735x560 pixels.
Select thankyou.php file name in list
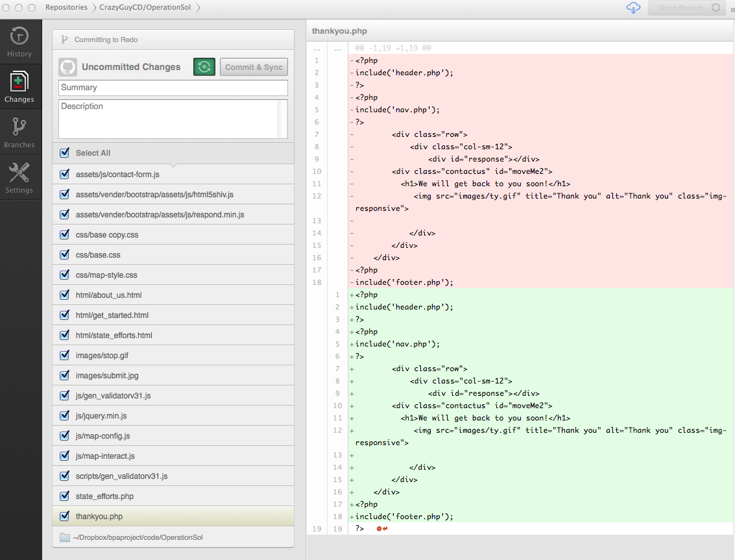[x=99, y=517]
